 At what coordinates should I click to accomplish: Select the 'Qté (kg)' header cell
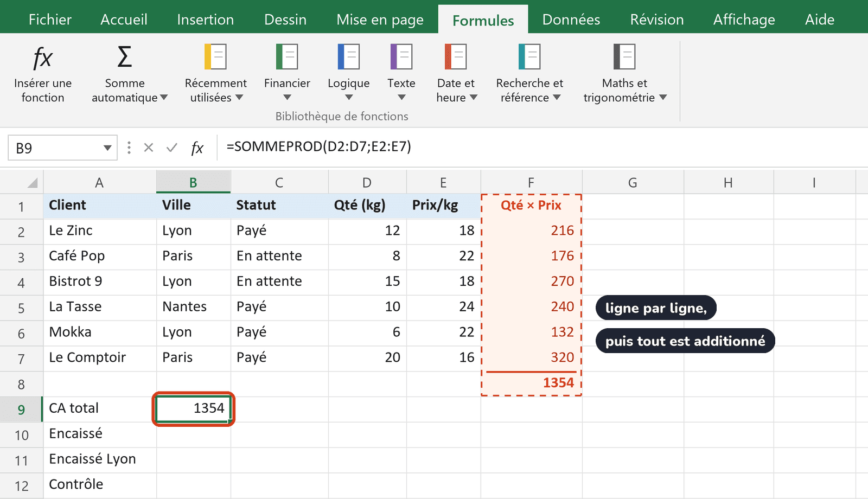pyautogui.click(x=367, y=206)
